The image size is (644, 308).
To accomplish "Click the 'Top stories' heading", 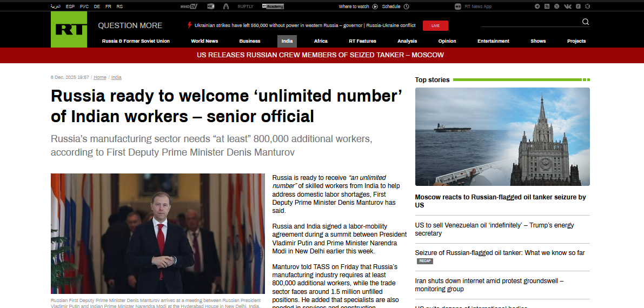I will click(x=432, y=79).
